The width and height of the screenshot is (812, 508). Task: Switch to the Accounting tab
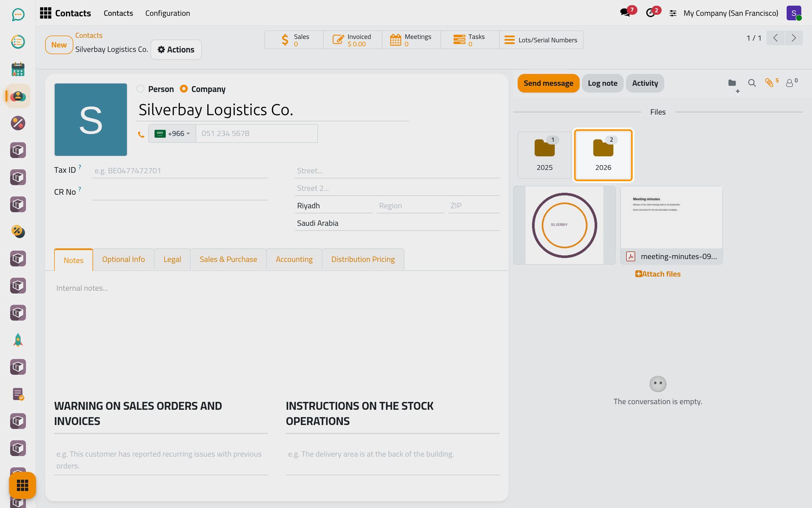[294, 259]
